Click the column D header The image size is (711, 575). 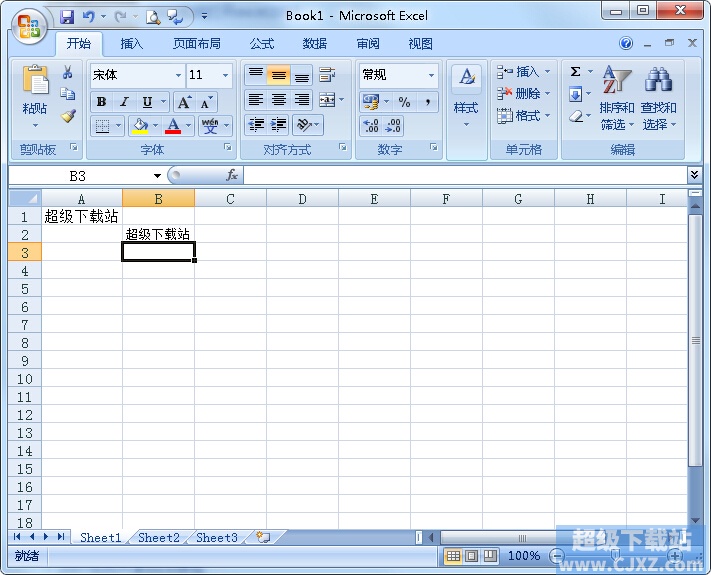[302, 199]
